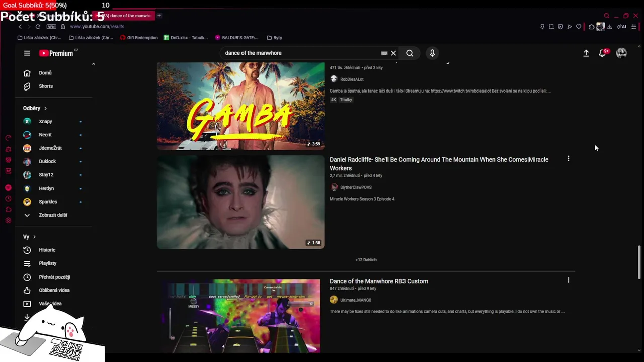Image resolution: width=644 pixels, height=362 pixels.
Task: Open Byty bookmarks folder
Action: (x=274, y=38)
